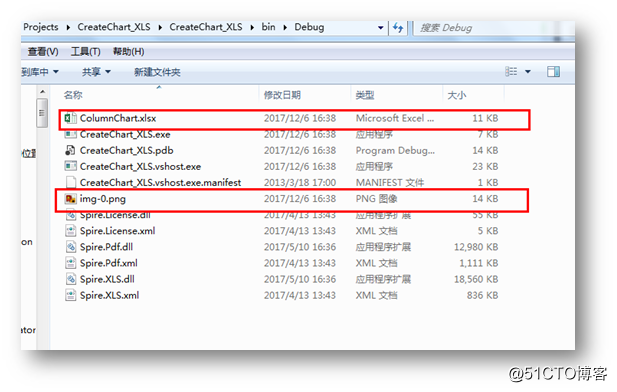Open the 工具(T) menu
The height and width of the screenshot is (392, 617).
click(x=85, y=52)
